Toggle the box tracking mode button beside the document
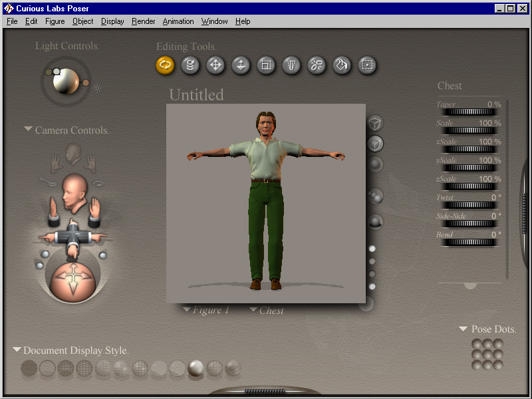Image resolution: width=532 pixels, height=399 pixels. click(x=376, y=124)
